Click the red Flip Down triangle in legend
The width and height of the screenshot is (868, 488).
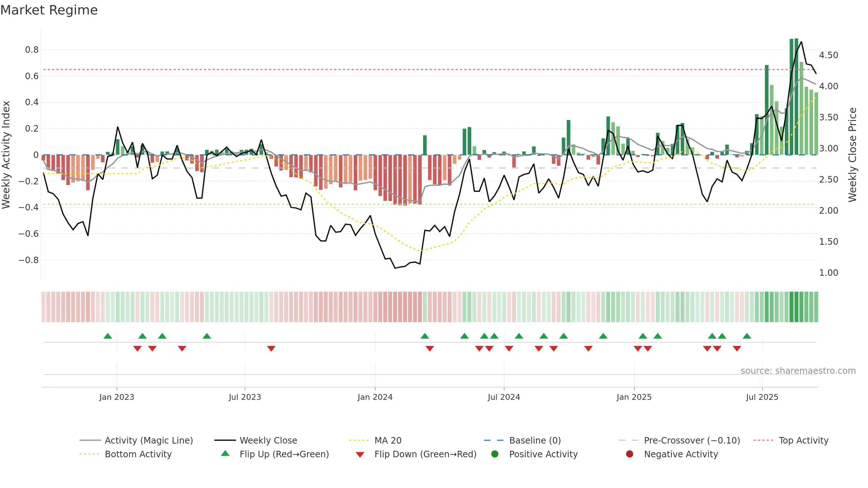[x=360, y=455]
